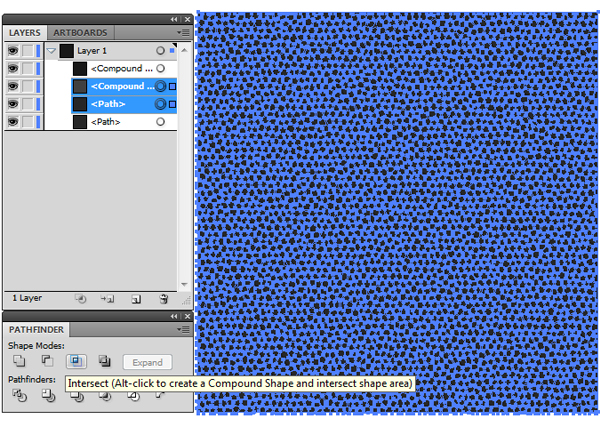Viewport: 600px width, 424px height.
Task: Click selection square on highlighted <Path> row
Action: click(173, 104)
